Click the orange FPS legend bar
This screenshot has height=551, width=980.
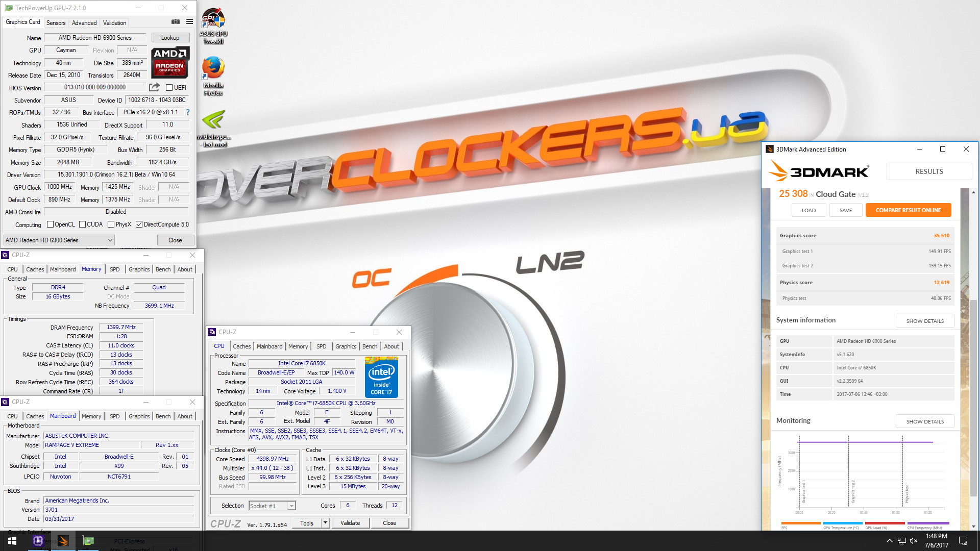(801, 523)
